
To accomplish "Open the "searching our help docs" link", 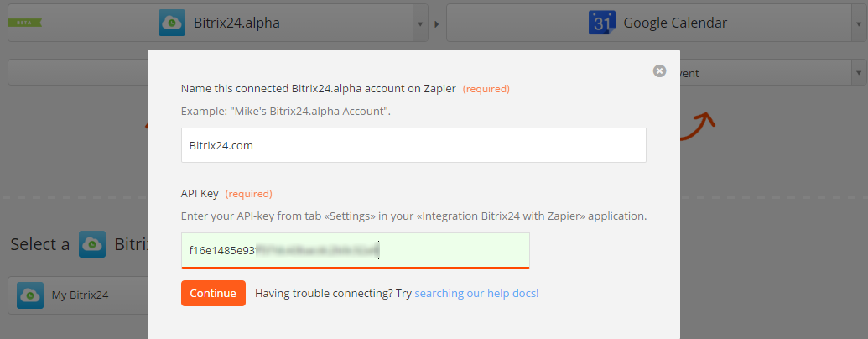I will [476, 294].
